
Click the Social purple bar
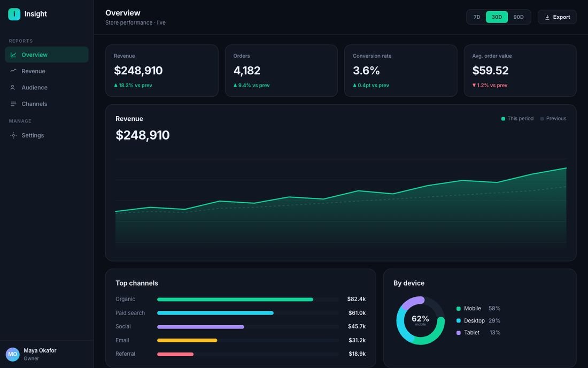pyautogui.click(x=200, y=327)
